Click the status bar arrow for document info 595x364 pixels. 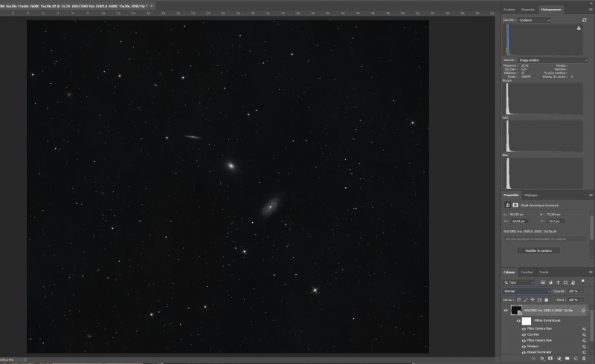[25, 360]
